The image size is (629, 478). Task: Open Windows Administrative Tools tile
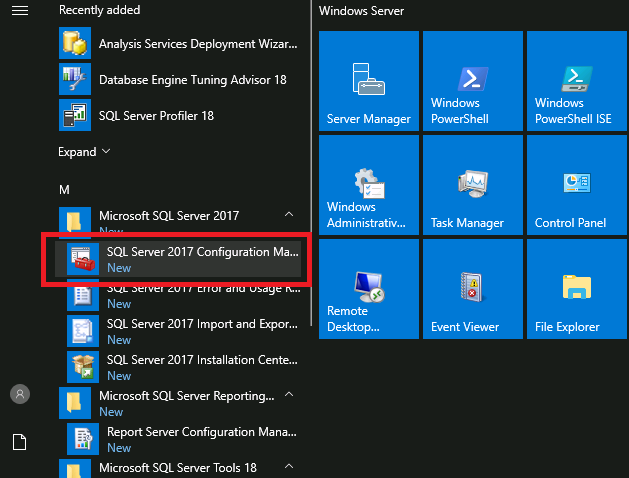tap(369, 185)
